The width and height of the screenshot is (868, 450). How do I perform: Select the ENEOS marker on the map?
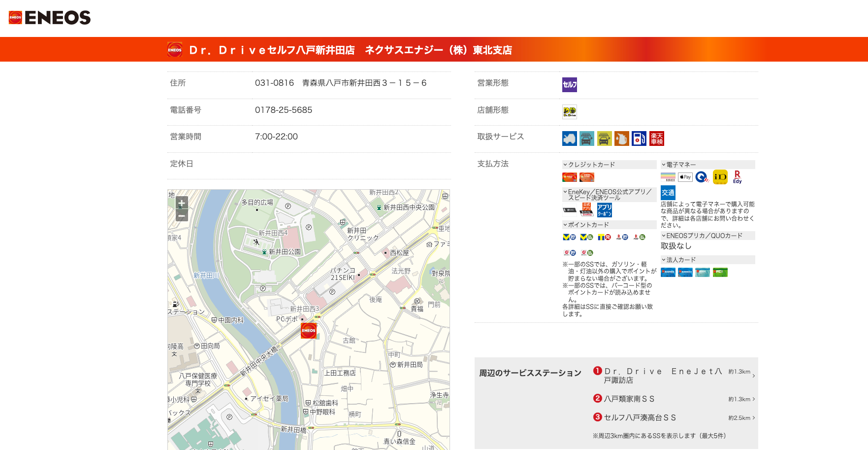tap(309, 331)
